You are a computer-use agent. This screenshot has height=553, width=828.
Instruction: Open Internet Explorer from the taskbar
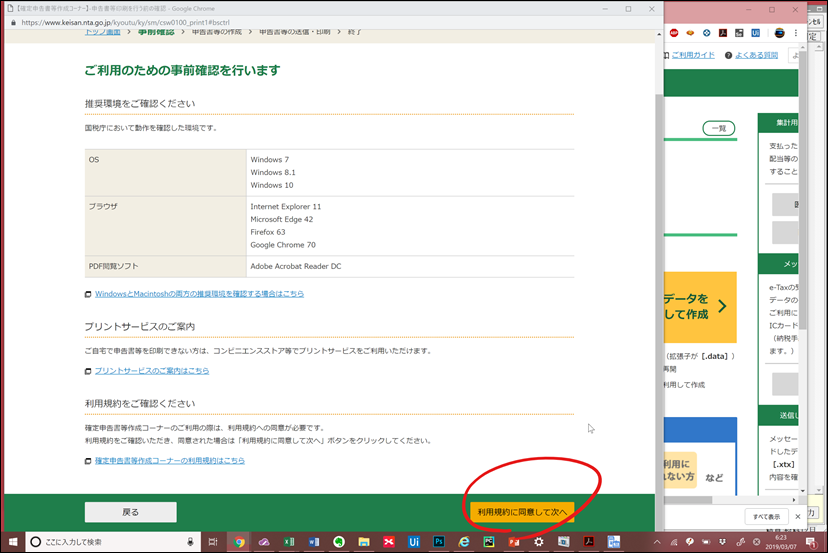tap(463, 541)
